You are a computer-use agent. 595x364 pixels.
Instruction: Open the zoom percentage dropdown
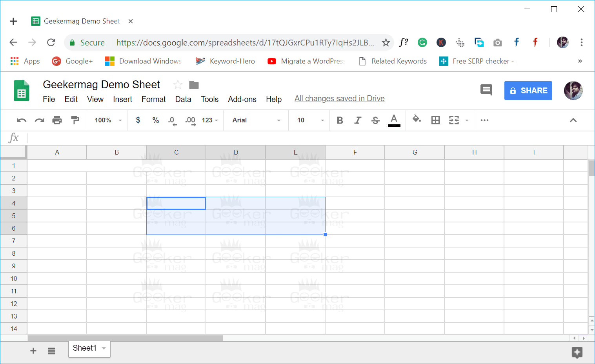click(106, 120)
